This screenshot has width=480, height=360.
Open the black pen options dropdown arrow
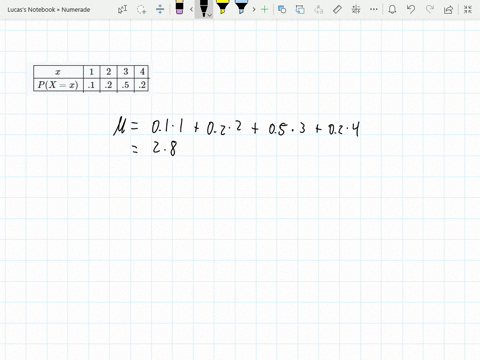pyautogui.click(x=210, y=15)
